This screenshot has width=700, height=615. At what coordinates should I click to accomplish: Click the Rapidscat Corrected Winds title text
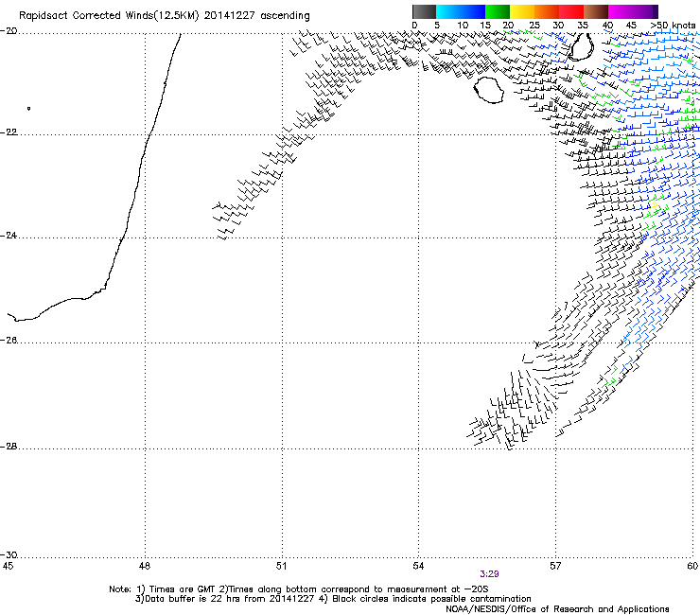click(165, 16)
